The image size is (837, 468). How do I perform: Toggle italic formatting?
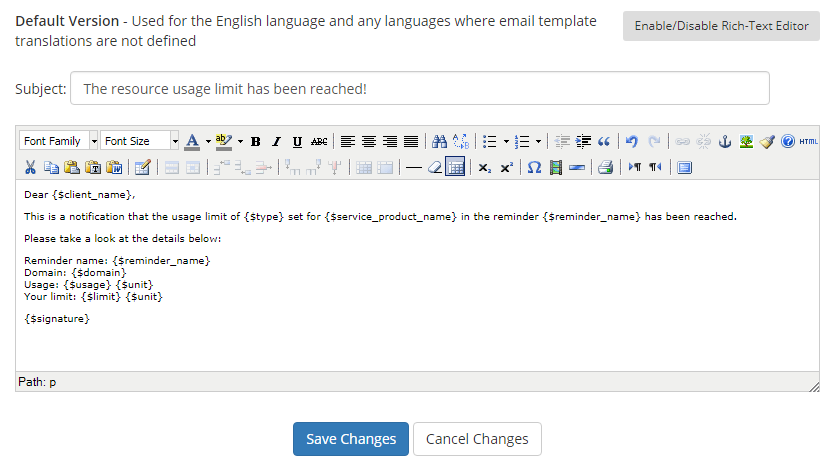276,141
